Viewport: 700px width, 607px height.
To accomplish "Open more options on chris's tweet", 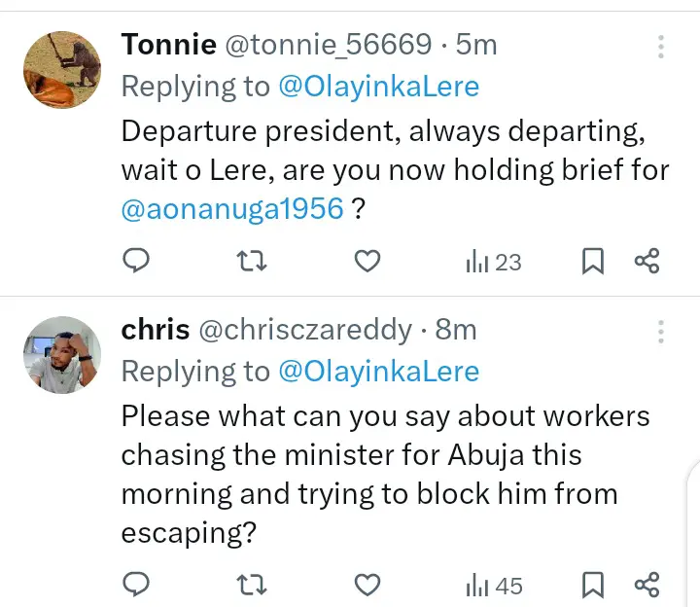I will pyautogui.click(x=661, y=332).
